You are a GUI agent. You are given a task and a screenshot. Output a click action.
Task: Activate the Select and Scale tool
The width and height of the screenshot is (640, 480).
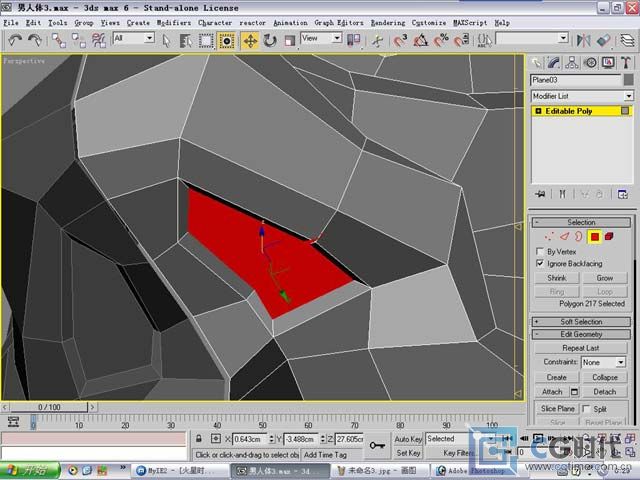pyautogui.click(x=290, y=41)
